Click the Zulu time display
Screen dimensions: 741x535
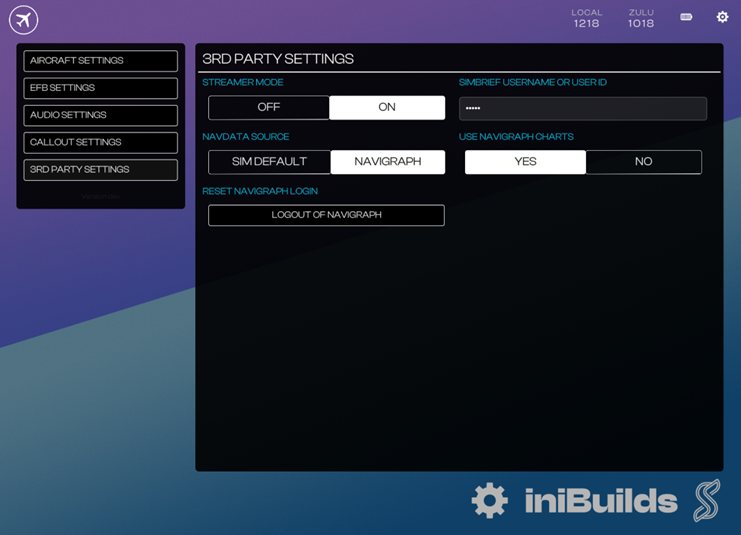[x=641, y=18]
